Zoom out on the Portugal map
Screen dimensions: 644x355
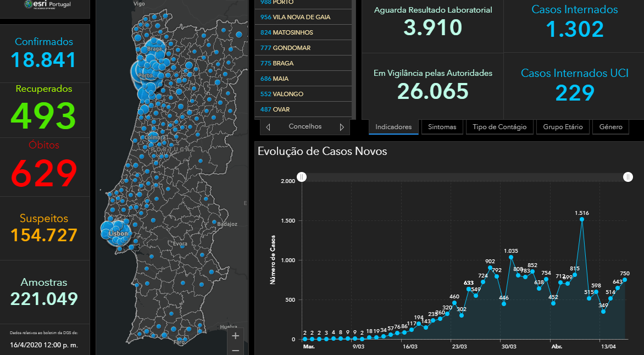tap(235, 350)
